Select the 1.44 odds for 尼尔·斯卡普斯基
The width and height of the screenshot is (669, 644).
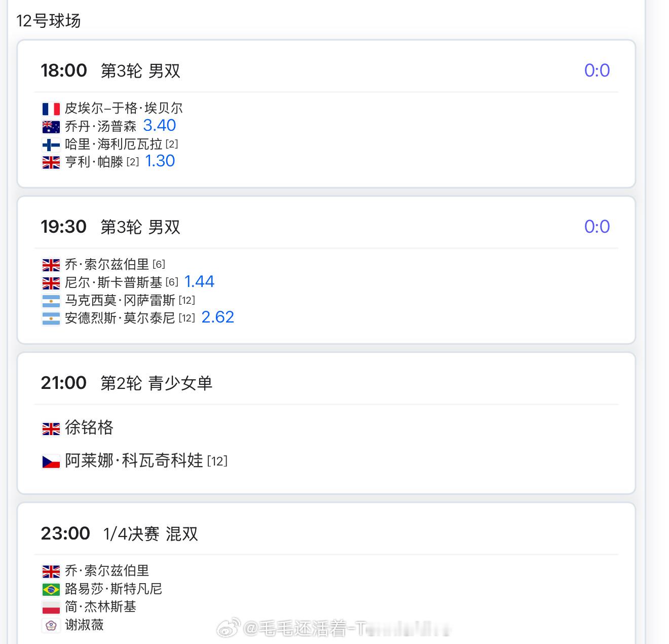coord(199,281)
